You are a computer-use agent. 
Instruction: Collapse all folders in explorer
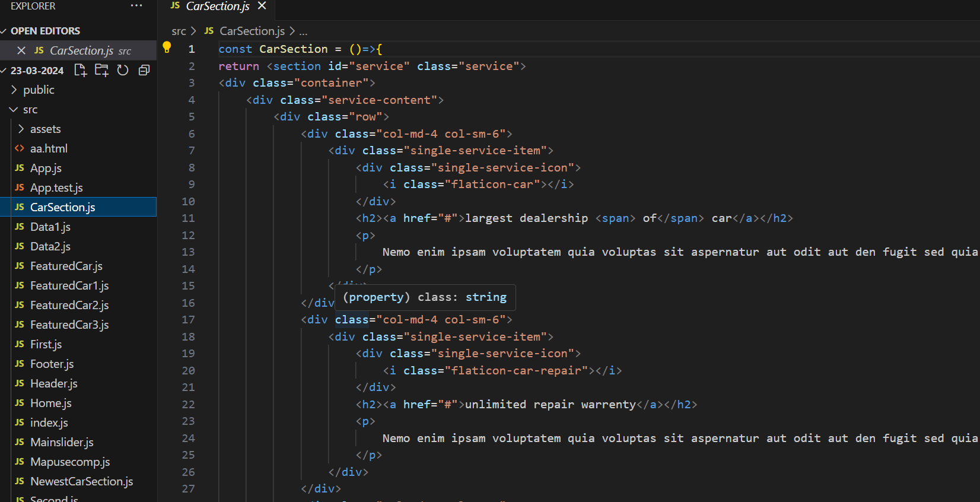click(144, 71)
